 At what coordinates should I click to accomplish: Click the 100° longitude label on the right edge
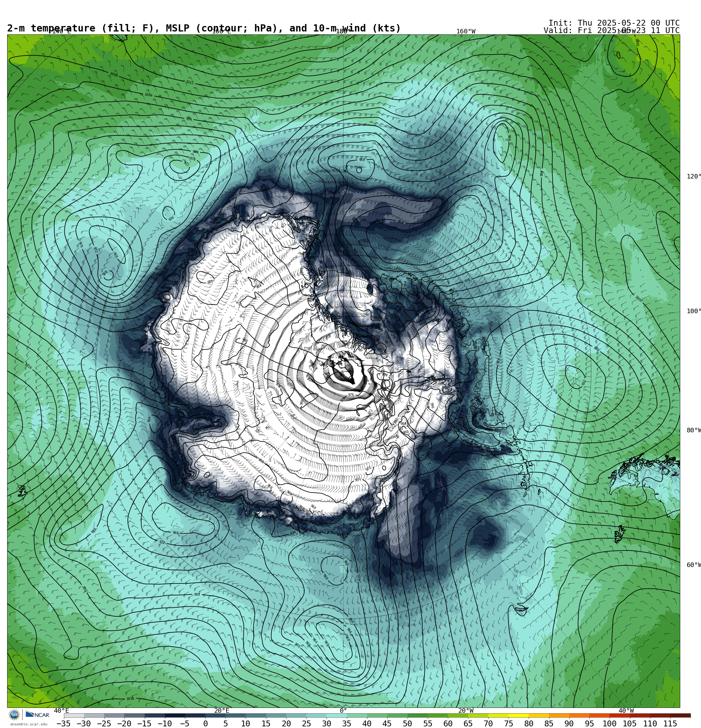coord(694,311)
